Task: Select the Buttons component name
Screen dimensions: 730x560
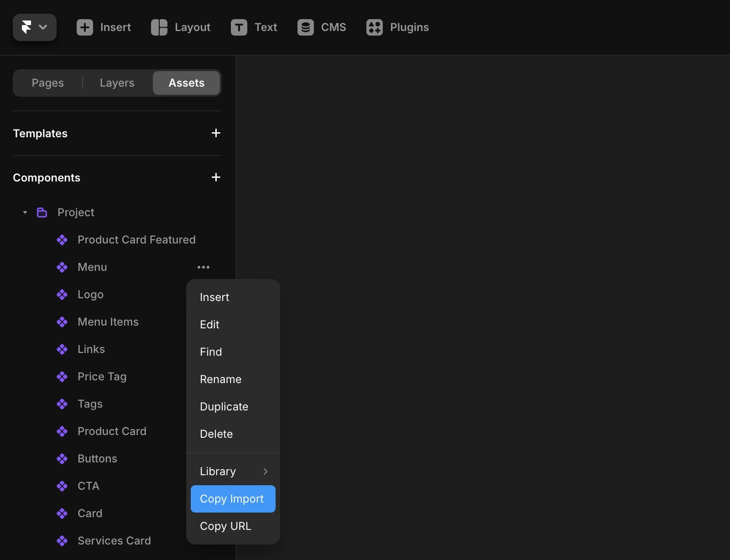Action: pos(97,459)
